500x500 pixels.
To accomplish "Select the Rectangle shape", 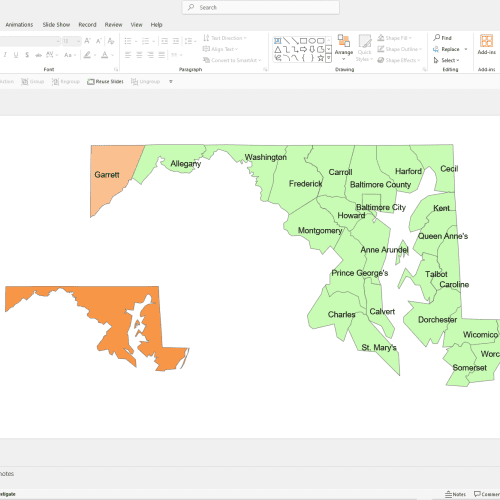I will pyautogui.click(x=303, y=41).
